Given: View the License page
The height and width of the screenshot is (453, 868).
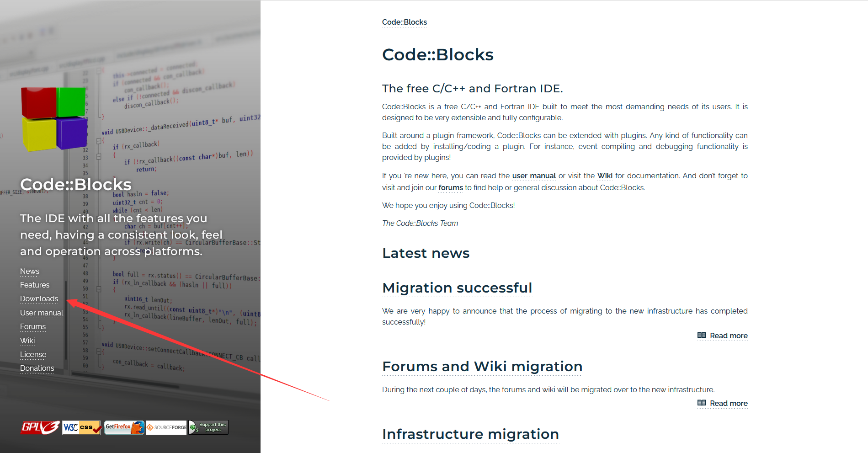Looking at the screenshot, I should pos(33,354).
